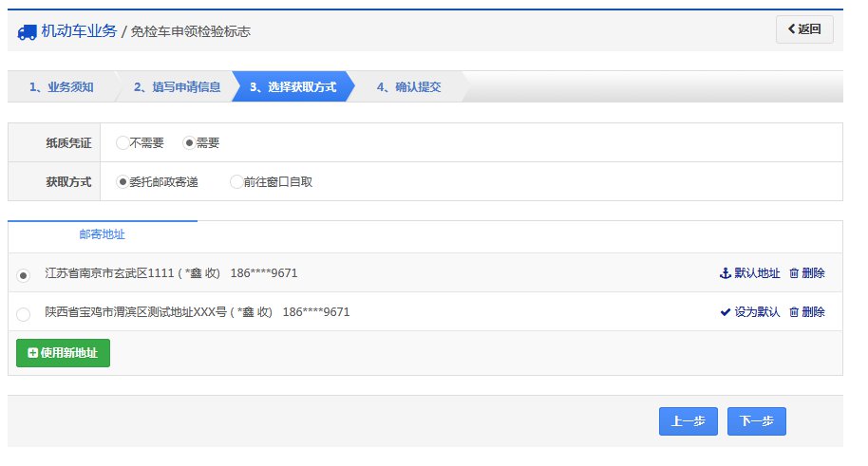Screen dimensions: 868x466
Task: Click trash icon on the Baoji address row
Action: [794, 312]
